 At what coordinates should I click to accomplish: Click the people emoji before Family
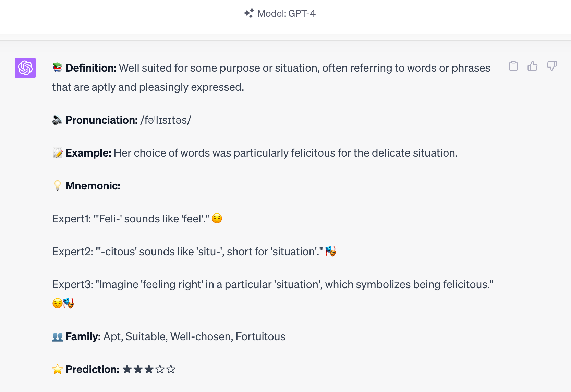tap(57, 336)
